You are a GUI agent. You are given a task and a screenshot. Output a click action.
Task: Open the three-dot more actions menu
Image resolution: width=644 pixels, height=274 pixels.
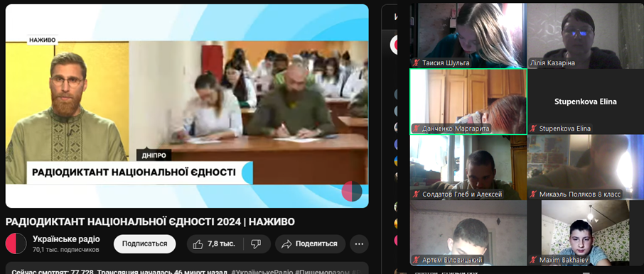click(x=359, y=244)
